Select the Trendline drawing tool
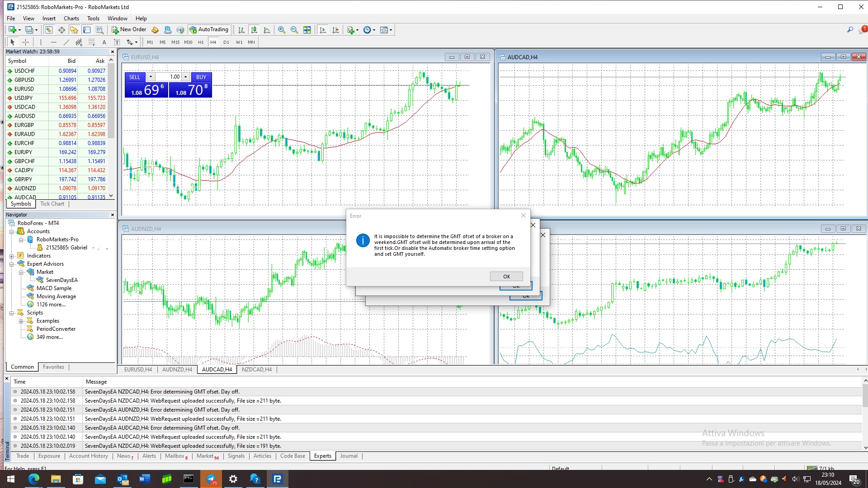Viewport: 868px width, 488px height. click(66, 42)
